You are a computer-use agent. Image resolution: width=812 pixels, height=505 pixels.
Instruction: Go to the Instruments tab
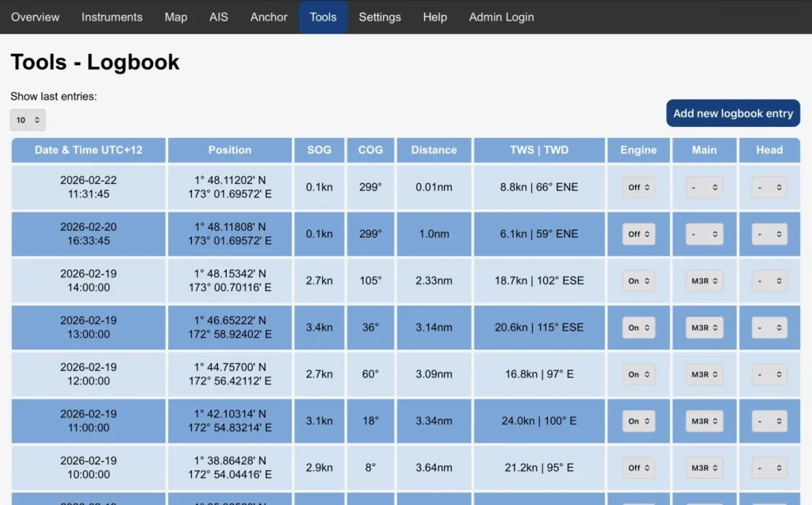tap(112, 17)
